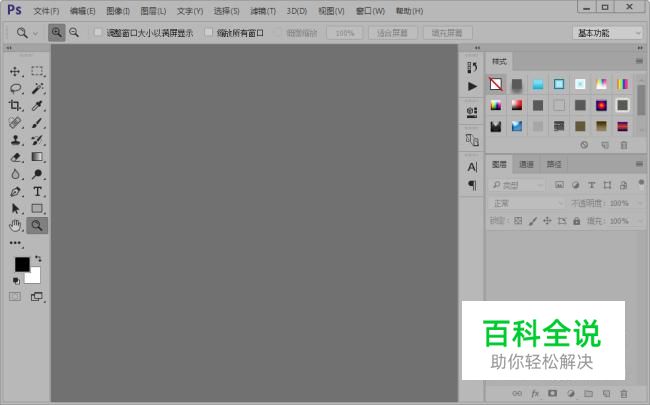Open the 滤镜(T) menu

coord(263,11)
